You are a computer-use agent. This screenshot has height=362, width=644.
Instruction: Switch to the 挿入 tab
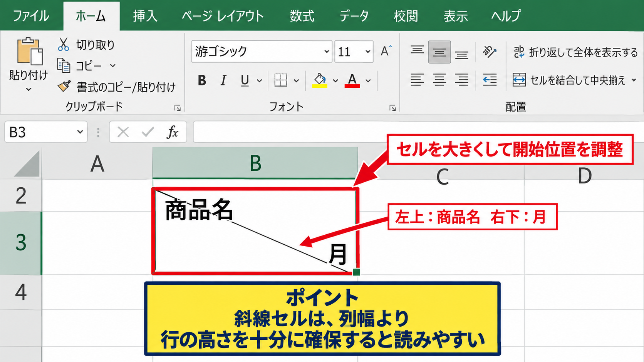tap(145, 16)
